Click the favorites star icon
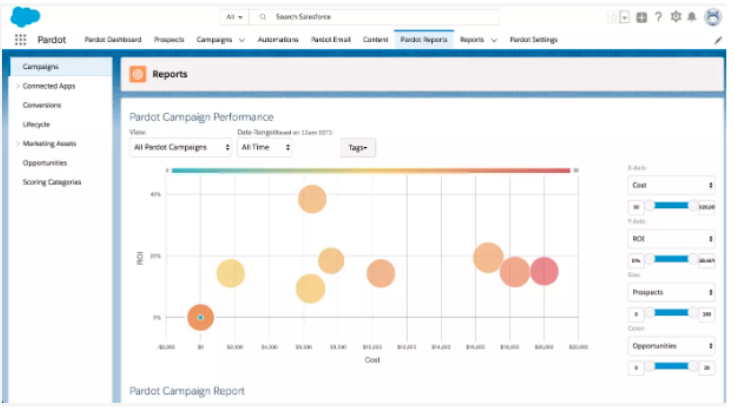Viewport: 735px width, 412px height. click(x=613, y=17)
